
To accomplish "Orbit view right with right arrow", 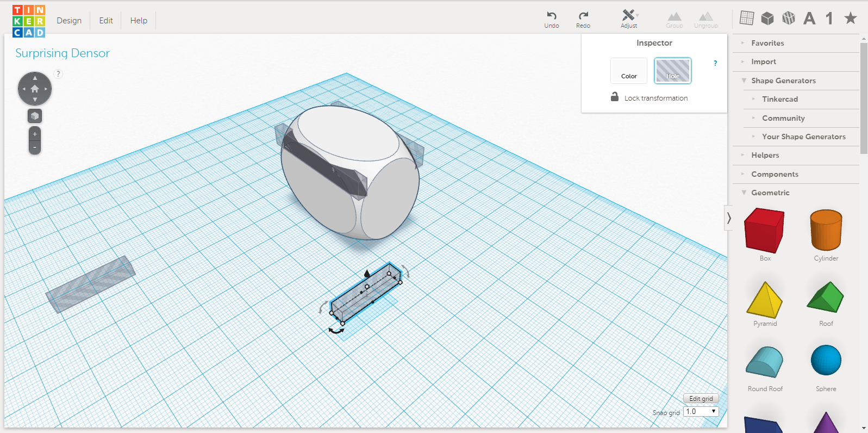I will 46,89.
